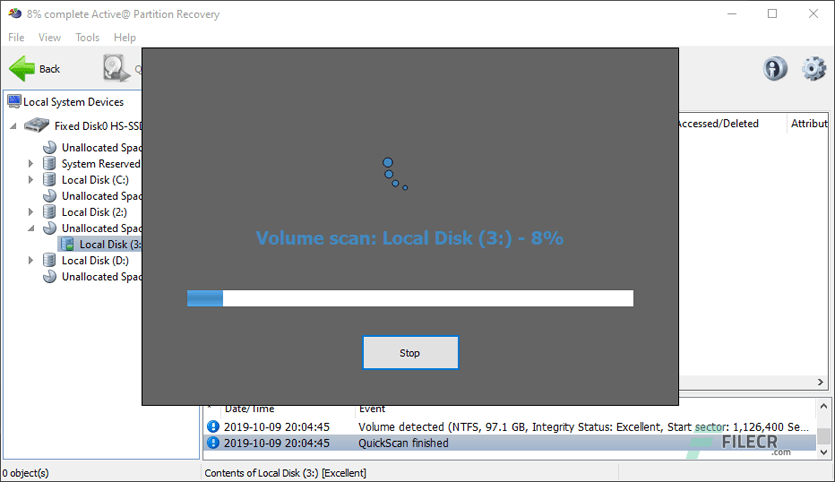Click the Attributes column header
The image size is (836, 484).
[809, 124]
